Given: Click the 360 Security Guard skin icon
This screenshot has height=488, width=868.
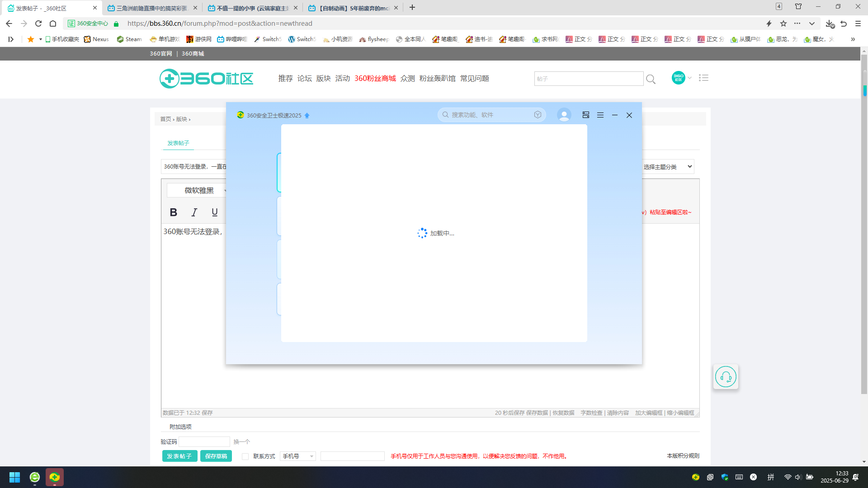Looking at the screenshot, I should pyautogui.click(x=586, y=115).
